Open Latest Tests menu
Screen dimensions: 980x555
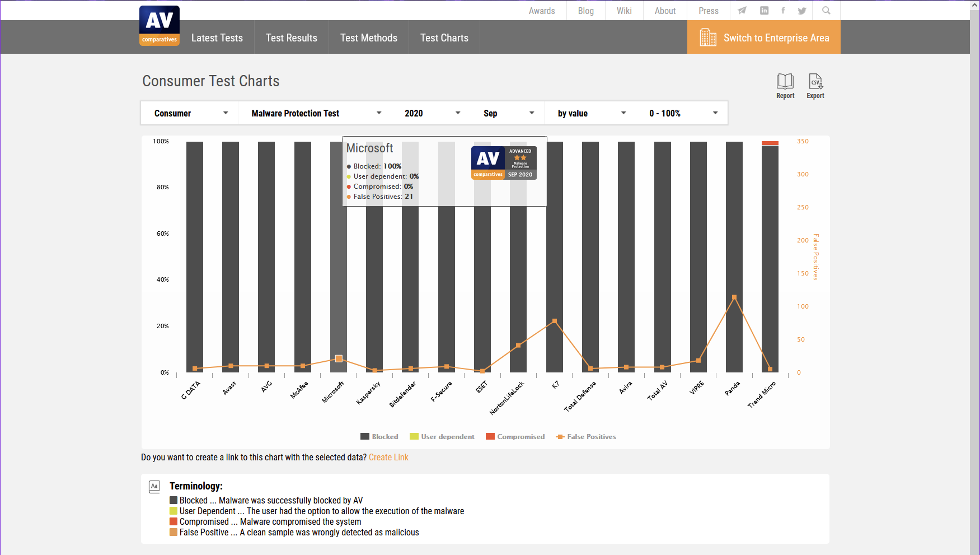click(217, 38)
